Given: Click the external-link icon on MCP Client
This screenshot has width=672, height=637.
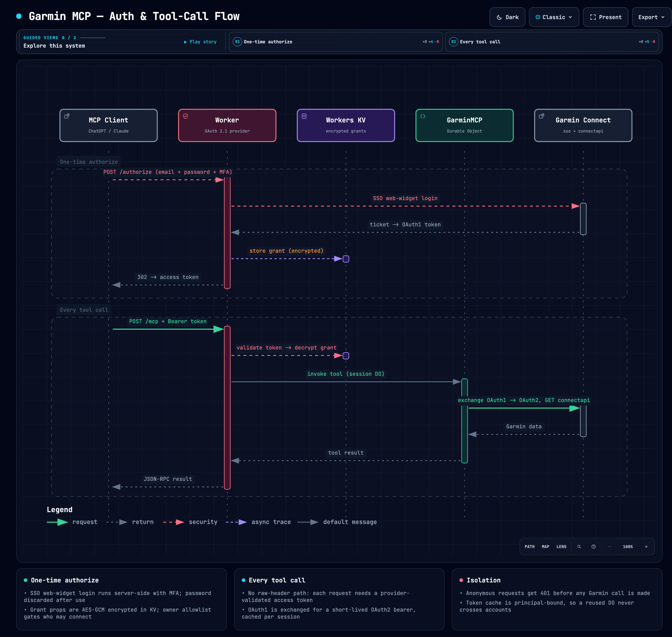Looking at the screenshot, I should point(67,116).
